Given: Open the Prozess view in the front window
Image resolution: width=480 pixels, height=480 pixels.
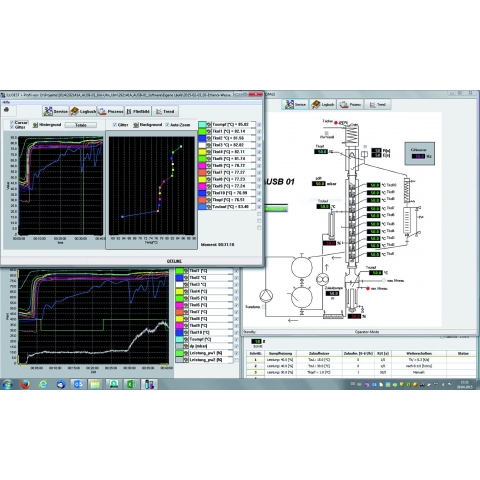Looking at the screenshot, I should coord(110,111).
